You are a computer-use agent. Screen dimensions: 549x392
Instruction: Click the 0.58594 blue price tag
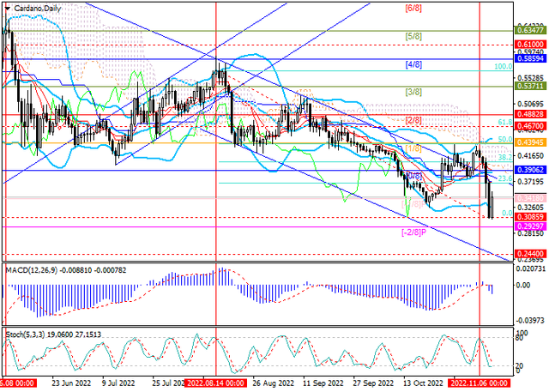pos(531,58)
